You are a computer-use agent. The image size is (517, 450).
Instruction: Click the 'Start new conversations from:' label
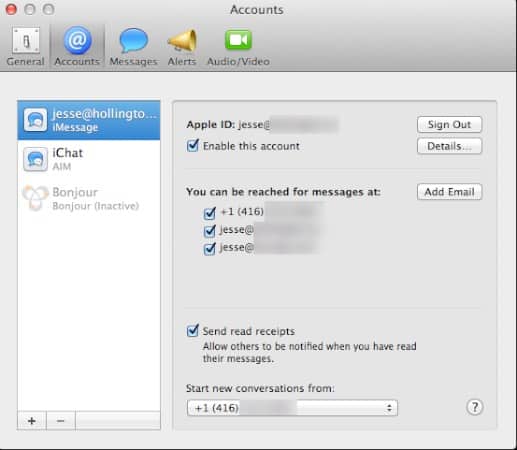pyautogui.click(x=260, y=388)
